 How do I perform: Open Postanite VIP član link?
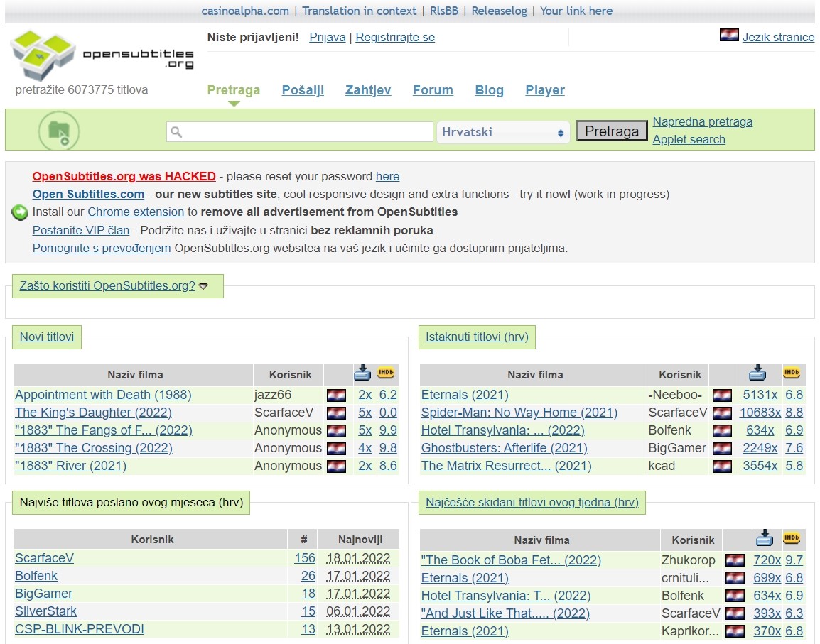pyautogui.click(x=80, y=230)
